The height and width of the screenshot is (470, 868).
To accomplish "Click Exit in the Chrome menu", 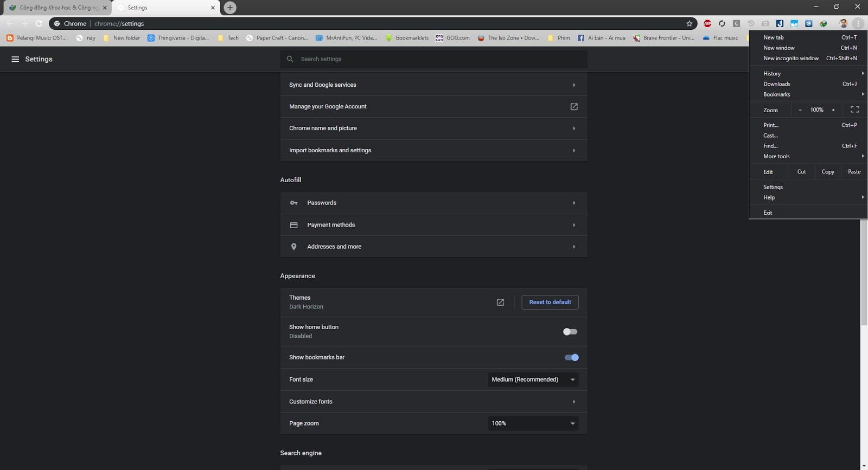I will (x=808, y=213).
